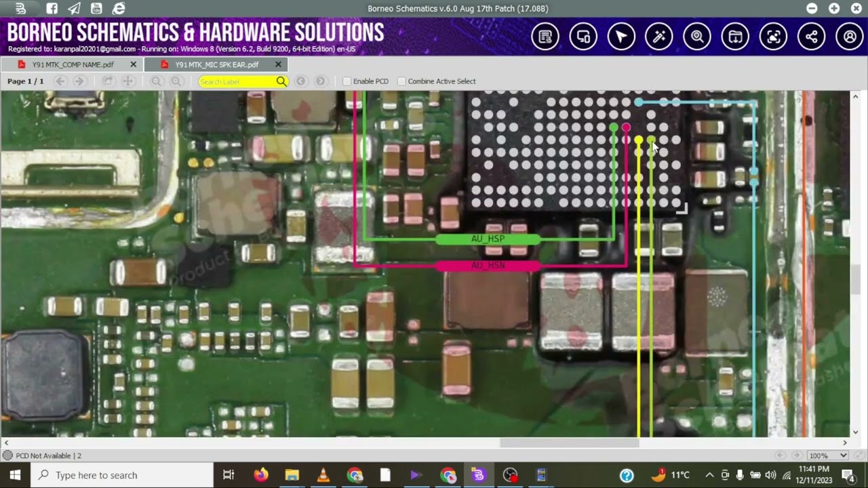Click status bar left arrow beside zoom
The width and height of the screenshot is (868, 488).
coord(780,455)
